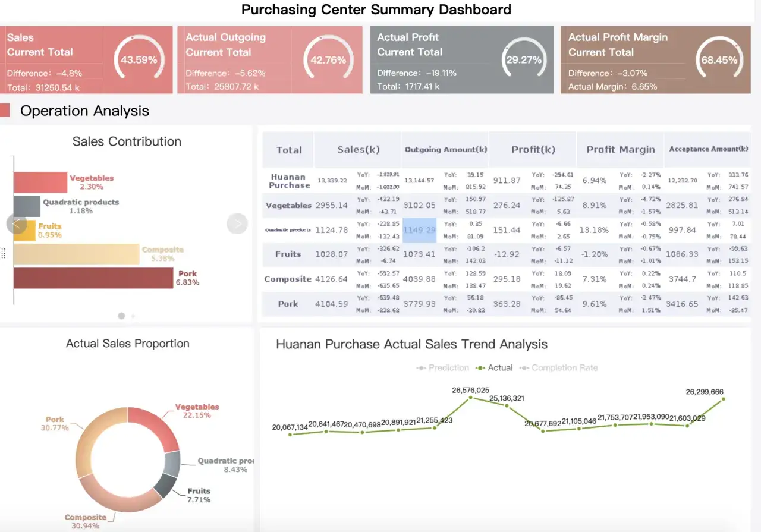The image size is (761, 532).
Task: Click the Huanan Purchase row label
Action: click(x=288, y=181)
